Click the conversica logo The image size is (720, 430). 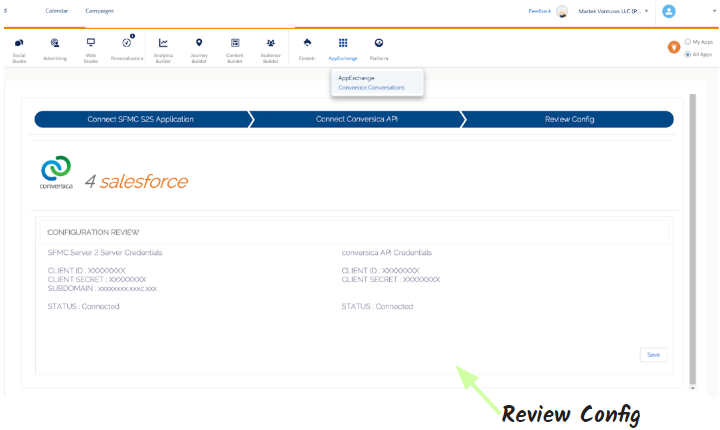click(x=56, y=172)
